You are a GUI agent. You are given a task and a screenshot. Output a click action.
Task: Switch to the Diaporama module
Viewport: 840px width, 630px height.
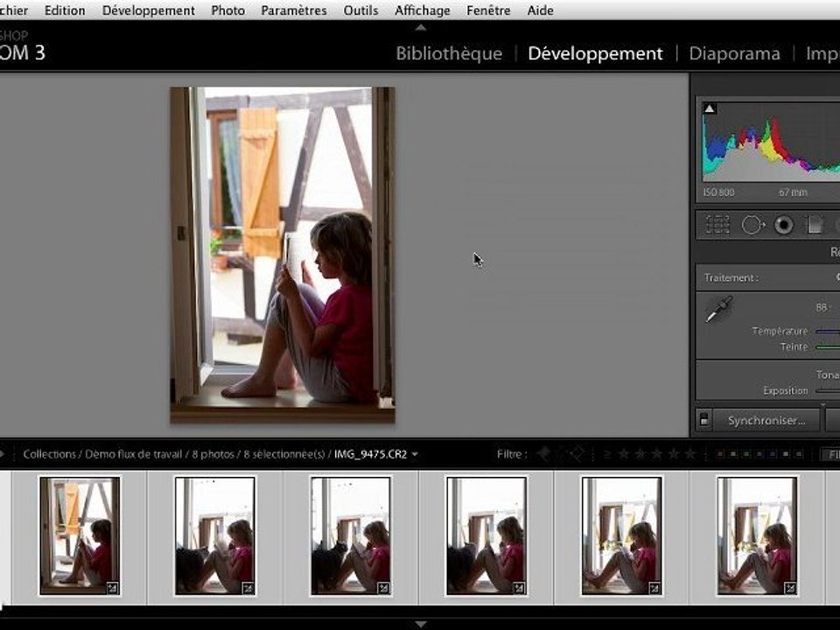(734, 53)
